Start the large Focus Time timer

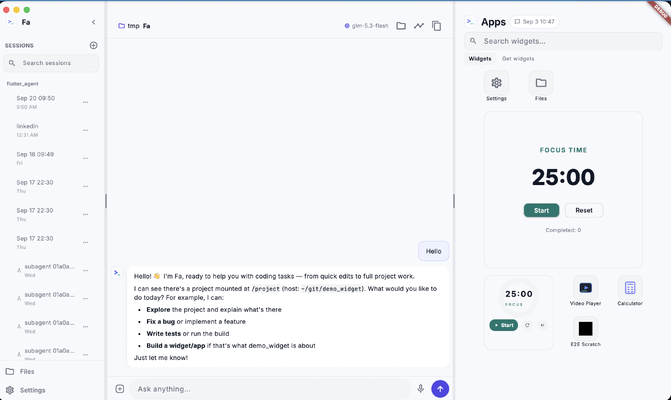[x=541, y=210]
